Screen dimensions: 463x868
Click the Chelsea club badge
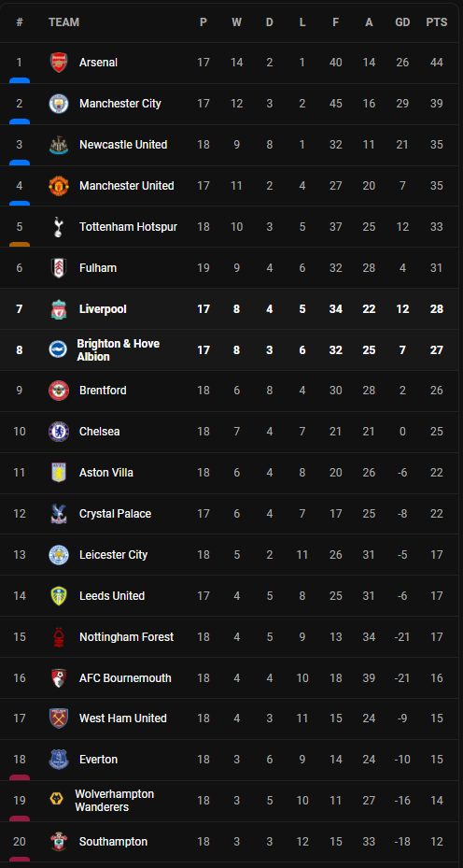(58, 432)
